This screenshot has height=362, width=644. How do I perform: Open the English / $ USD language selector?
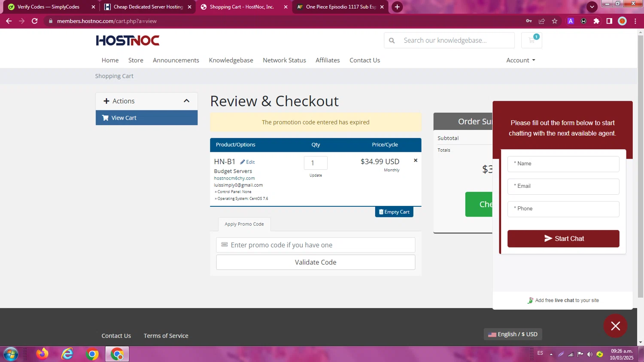tap(513, 334)
